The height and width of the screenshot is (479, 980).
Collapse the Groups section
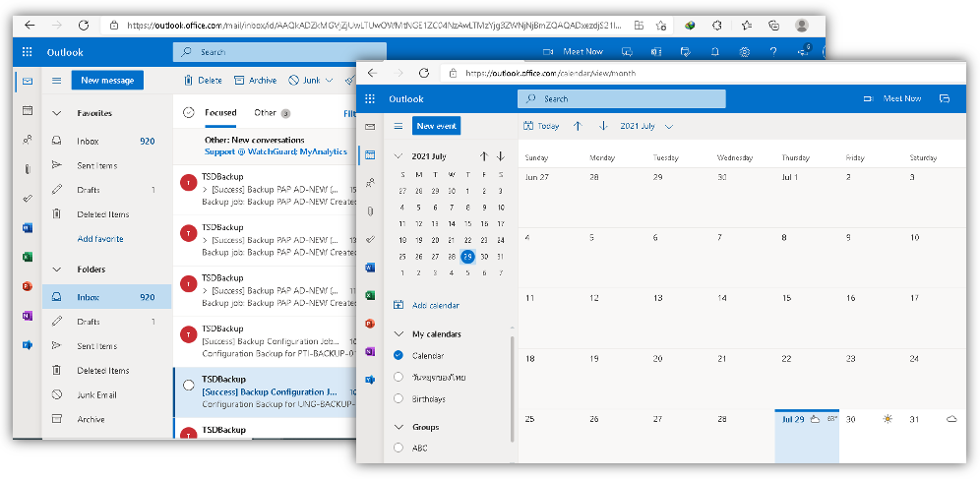pyautogui.click(x=398, y=427)
